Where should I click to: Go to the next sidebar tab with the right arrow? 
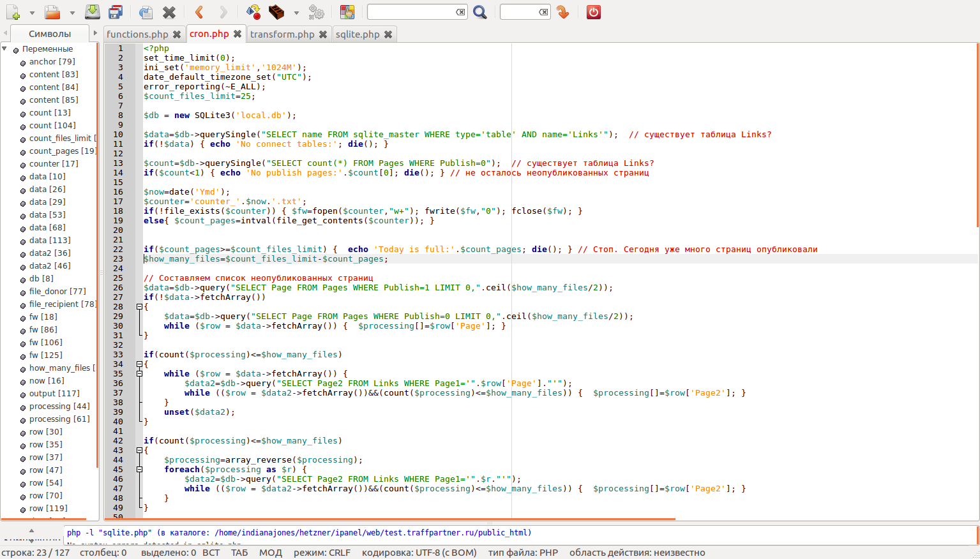[95, 33]
